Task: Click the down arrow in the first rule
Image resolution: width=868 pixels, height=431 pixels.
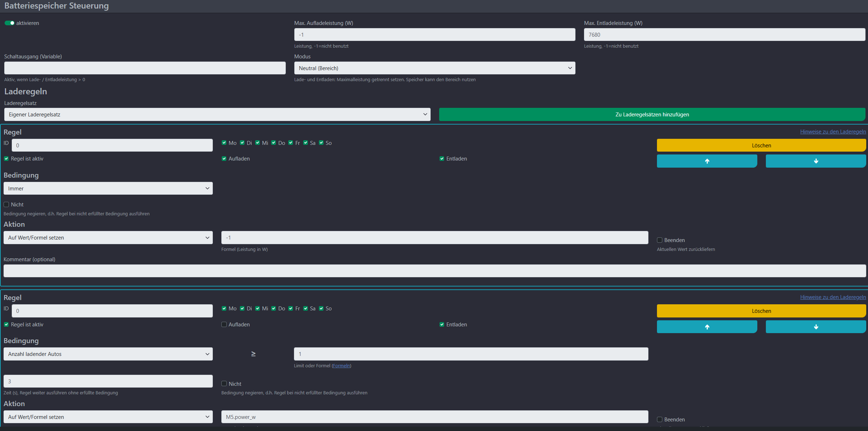Action: coord(816,161)
